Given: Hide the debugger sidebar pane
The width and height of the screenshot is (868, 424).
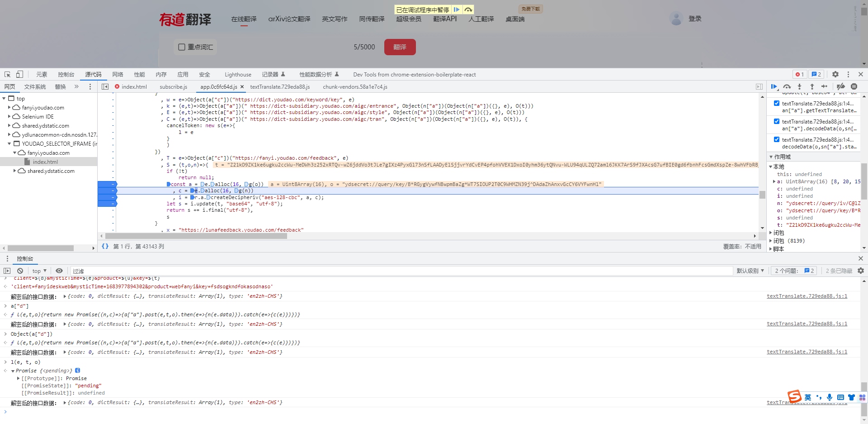Looking at the screenshot, I should coord(759,86).
